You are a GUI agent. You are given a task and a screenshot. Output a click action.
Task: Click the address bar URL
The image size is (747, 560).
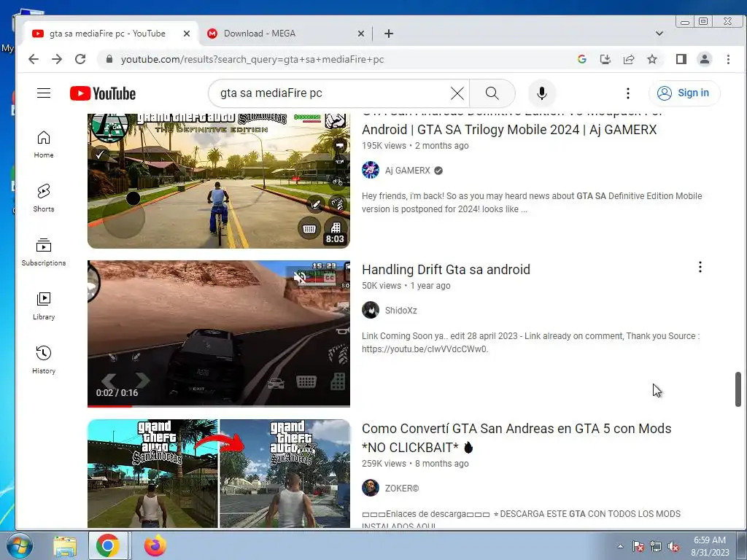click(x=252, y=59)
